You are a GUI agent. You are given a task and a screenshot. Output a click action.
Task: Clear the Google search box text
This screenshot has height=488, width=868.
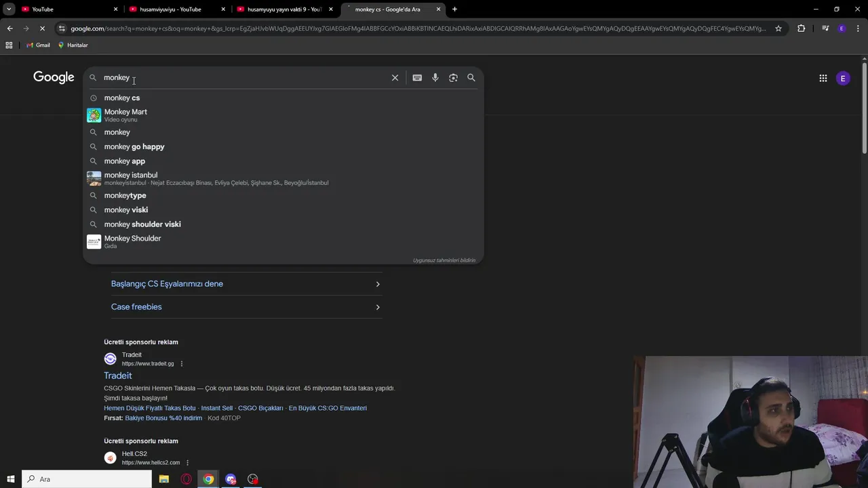click(395, 78)
